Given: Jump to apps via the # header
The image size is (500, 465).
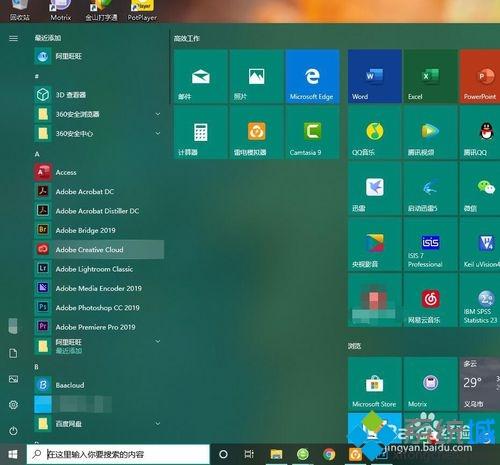Looking at the screenshot, I should coord(37,76).
